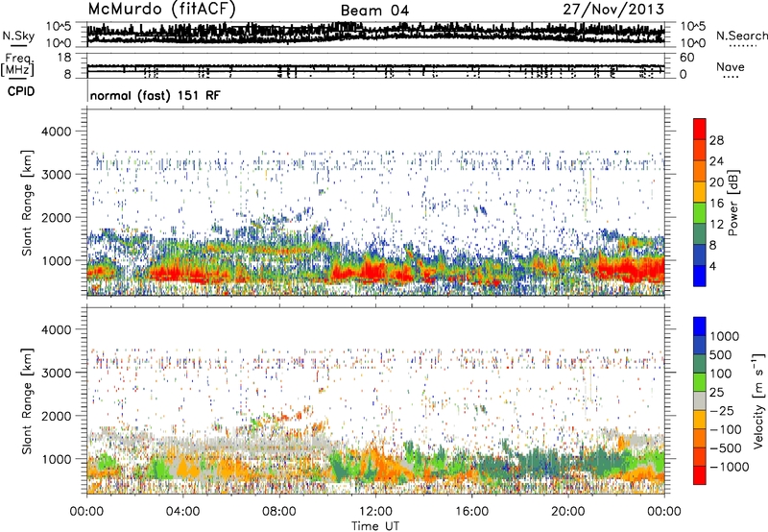Click inside the Power range-time plot
The height and width of the screenshot is (532, 768).
375,202
